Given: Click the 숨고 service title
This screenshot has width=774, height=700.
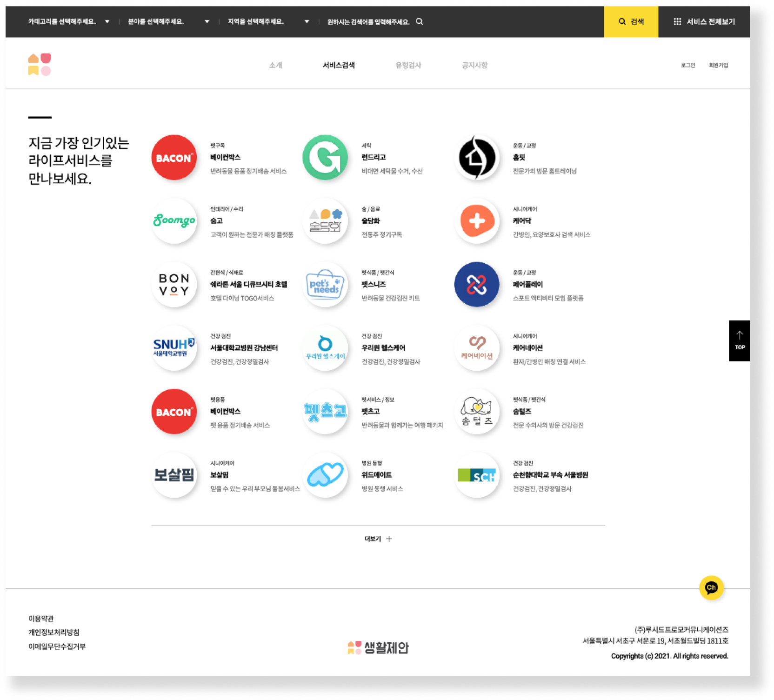Looking at the screenshot, I should (x=216, y=221).
